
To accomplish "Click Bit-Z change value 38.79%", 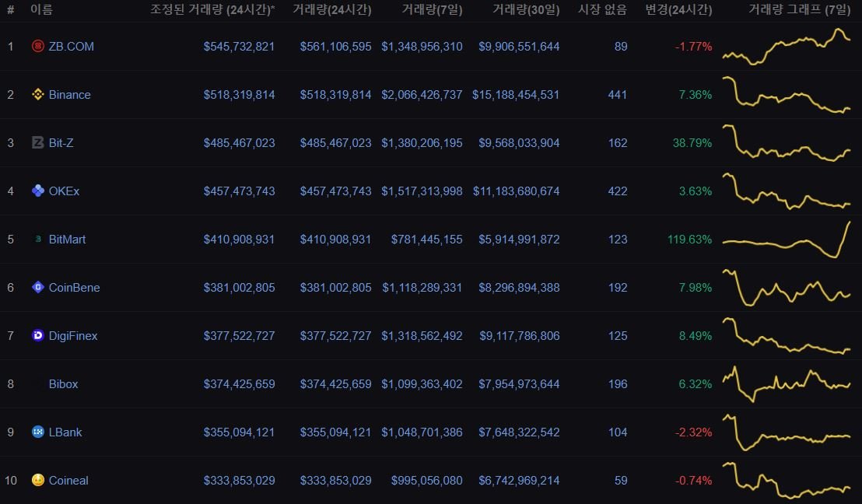I will [x=692, y=143].
